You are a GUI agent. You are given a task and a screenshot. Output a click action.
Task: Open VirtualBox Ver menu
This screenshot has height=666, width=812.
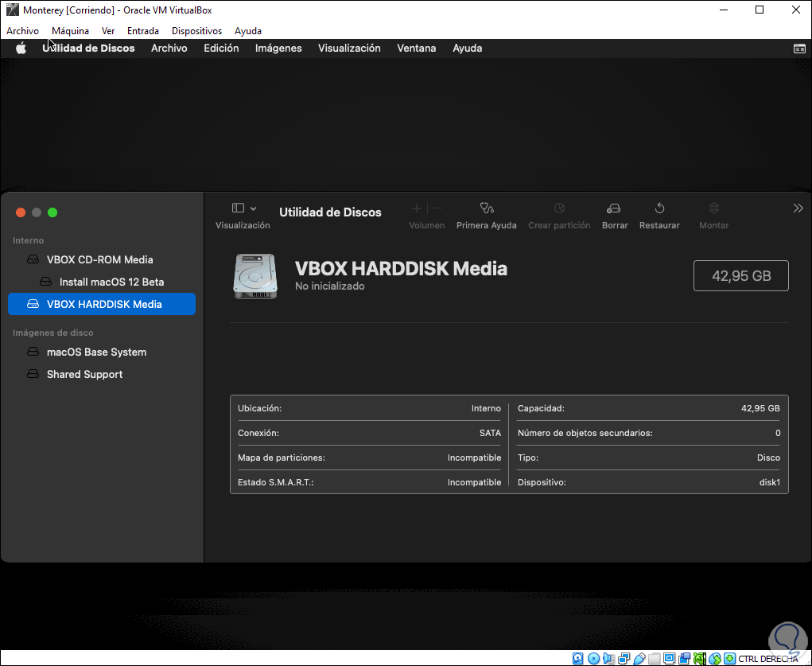(x=108, y=31)
